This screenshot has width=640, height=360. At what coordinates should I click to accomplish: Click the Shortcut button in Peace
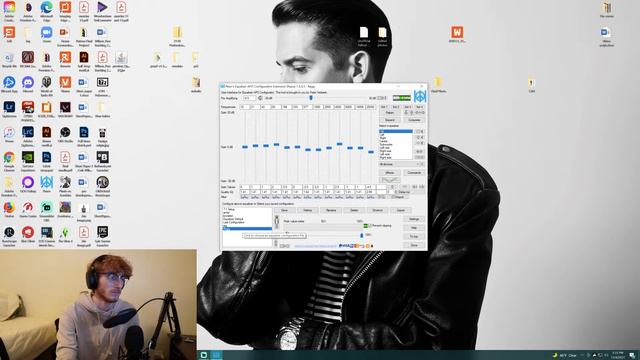coord(378,210)
